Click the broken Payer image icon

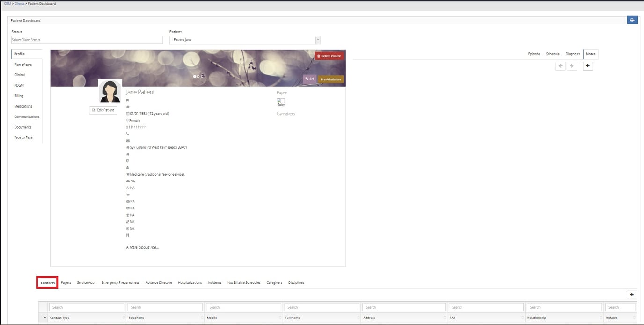click(280, 102)
